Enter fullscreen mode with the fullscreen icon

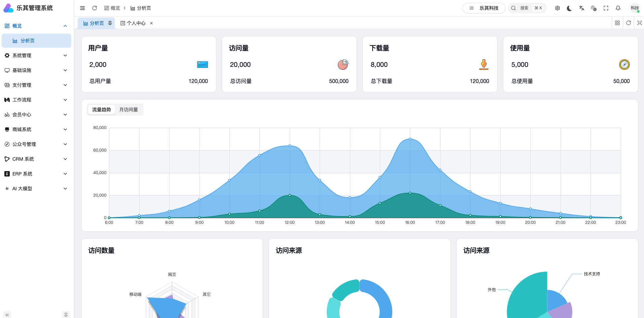606,8
